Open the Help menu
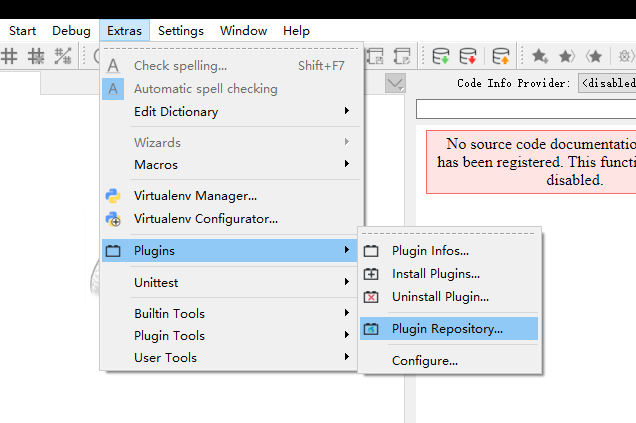 pyautogui.click(x=296, y=31)
